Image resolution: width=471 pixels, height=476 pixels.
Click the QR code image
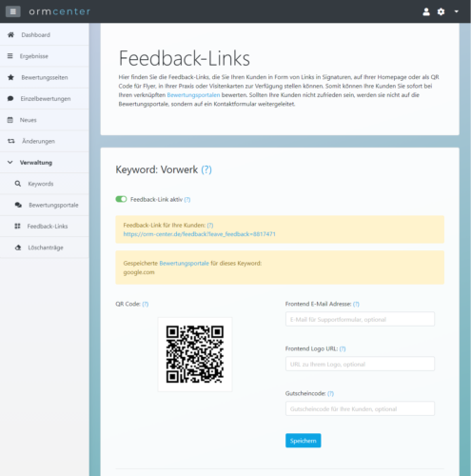(195, 354)
